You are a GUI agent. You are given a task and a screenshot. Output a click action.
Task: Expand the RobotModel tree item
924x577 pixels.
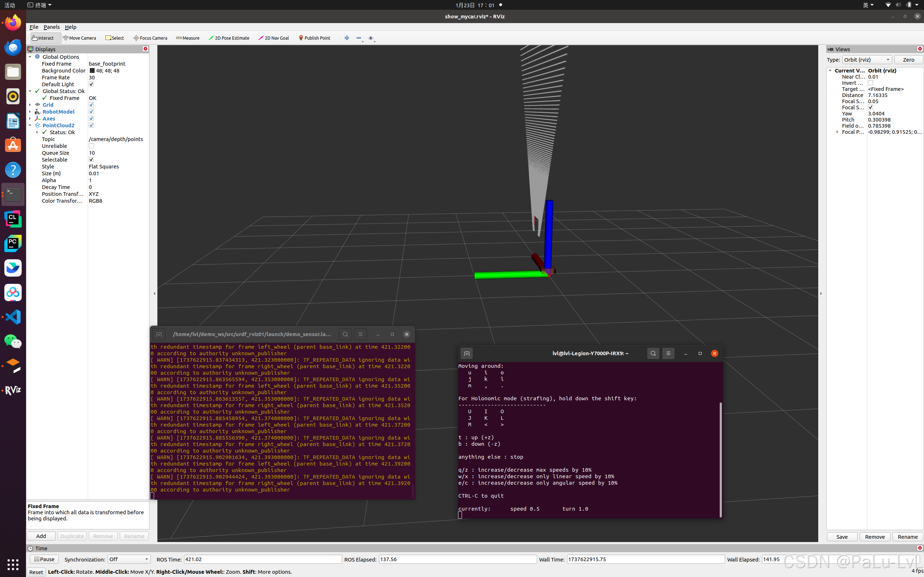coord(30,111)
